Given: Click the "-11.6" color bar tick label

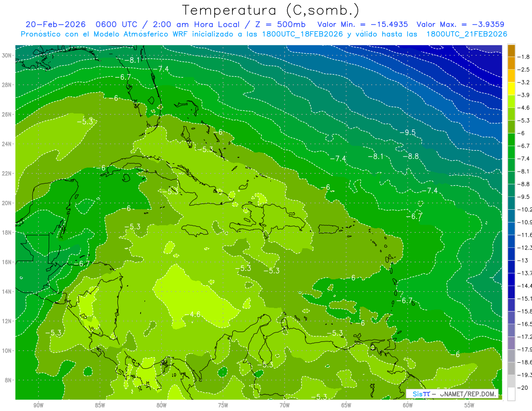Looking at the screenshot, I should [525, 235].
